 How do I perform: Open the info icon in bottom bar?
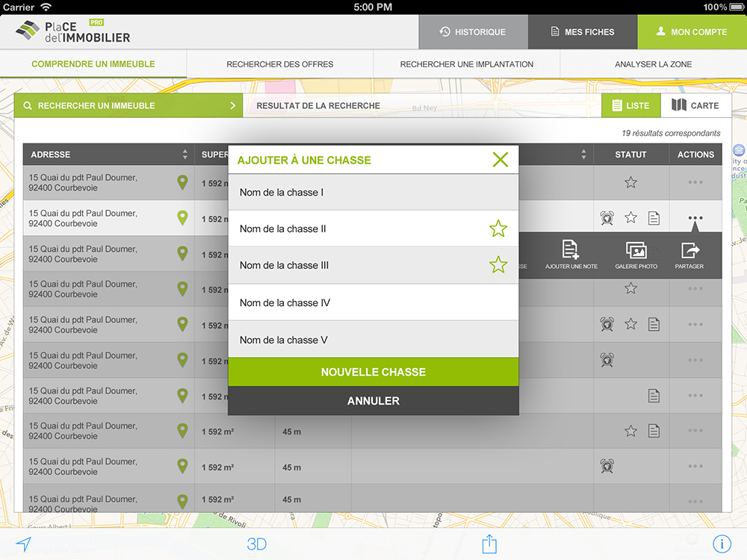coord(722,544)
